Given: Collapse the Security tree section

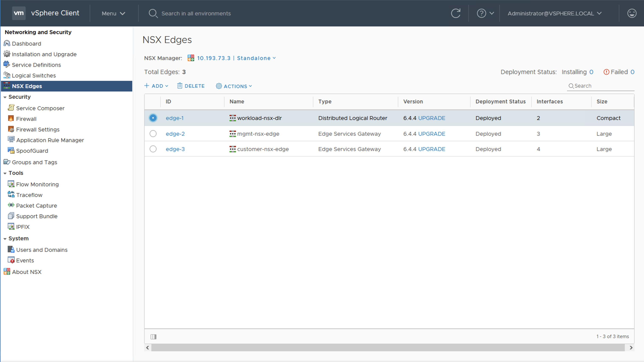Looking at the screenshot, I should [x=5, y=97].
